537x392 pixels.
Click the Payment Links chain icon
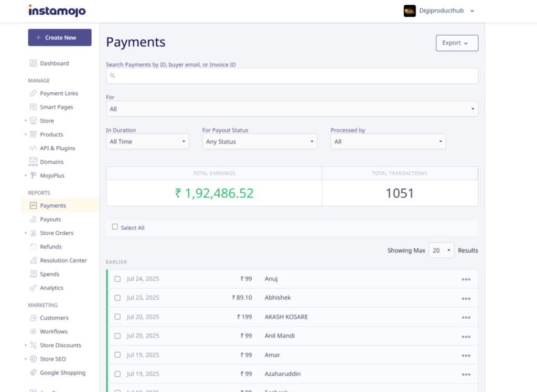point(34,93)
